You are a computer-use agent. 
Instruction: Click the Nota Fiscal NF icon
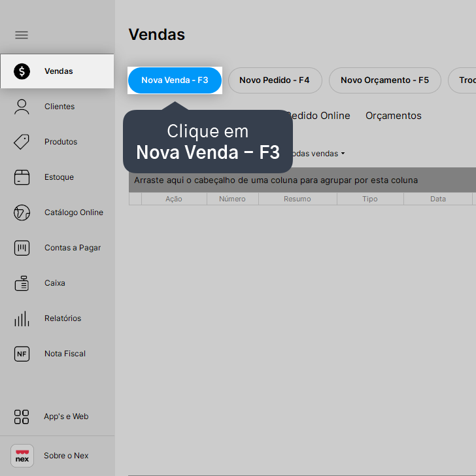point(22,354)
